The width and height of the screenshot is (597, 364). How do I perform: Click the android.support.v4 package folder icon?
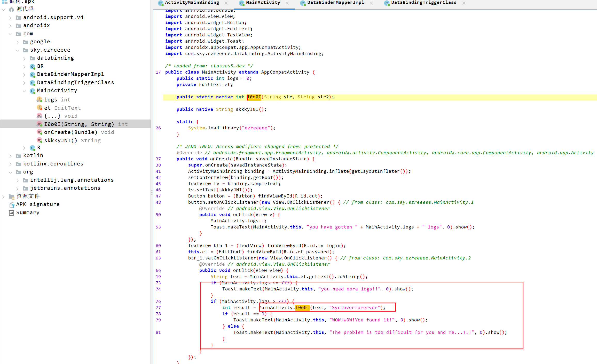(x=18, y=18)
